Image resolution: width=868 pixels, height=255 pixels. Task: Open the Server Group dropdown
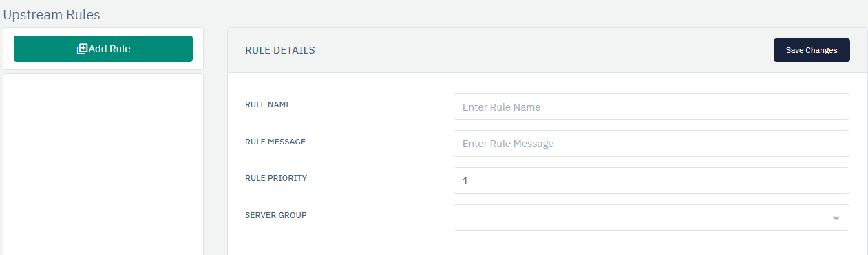tap(651, 217)
